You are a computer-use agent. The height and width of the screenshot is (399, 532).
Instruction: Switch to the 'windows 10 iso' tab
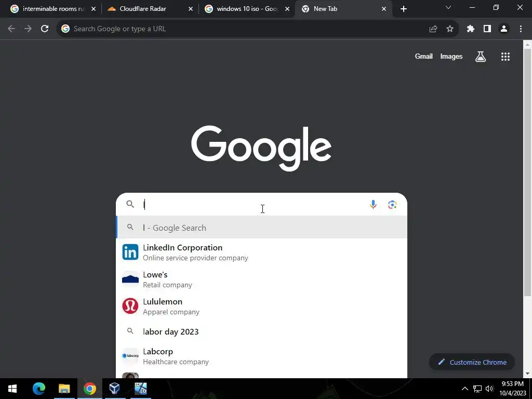pyautogui.click(x=247, y=9)
